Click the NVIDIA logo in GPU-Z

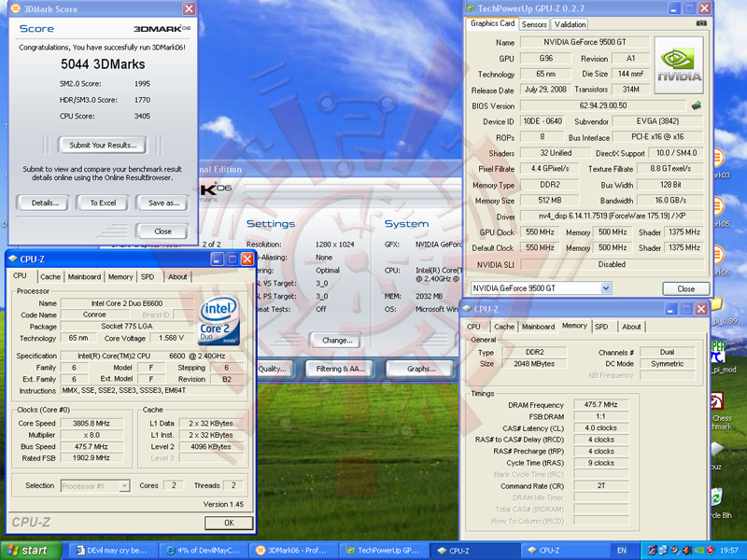point(679,65)
